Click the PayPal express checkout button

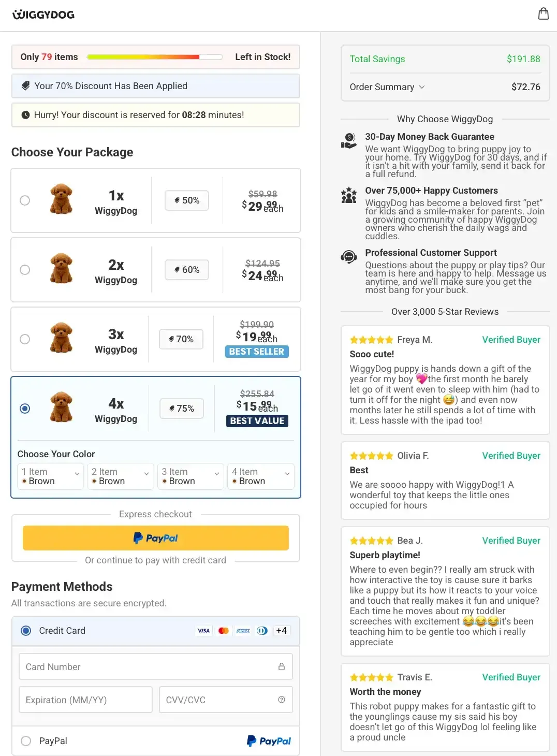(x=155, y=538)
